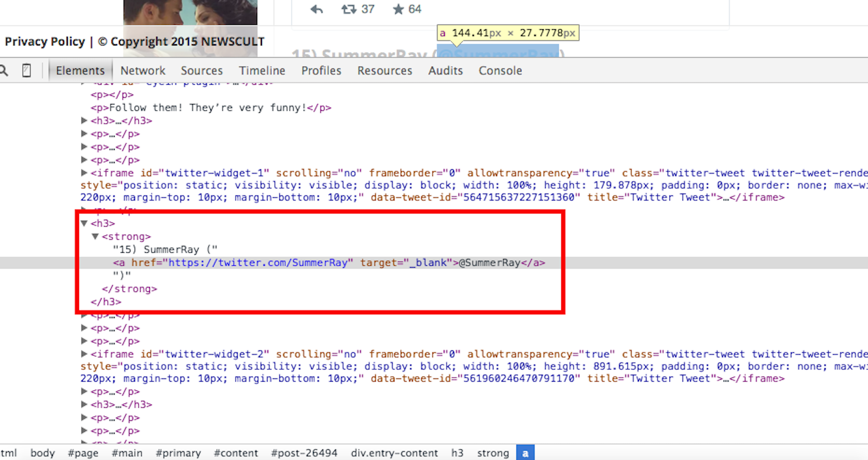The image size is (868, 460).
Task: Collapse the strong element disclosure triangle
Action: click(95, 236)
